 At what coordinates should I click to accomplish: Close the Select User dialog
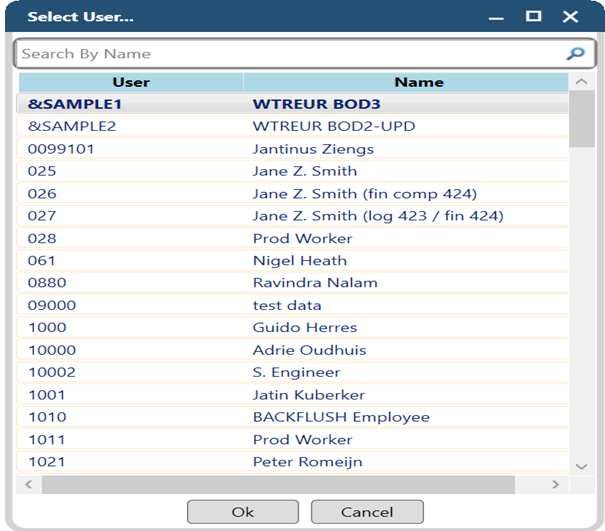[x=570, y=16]
